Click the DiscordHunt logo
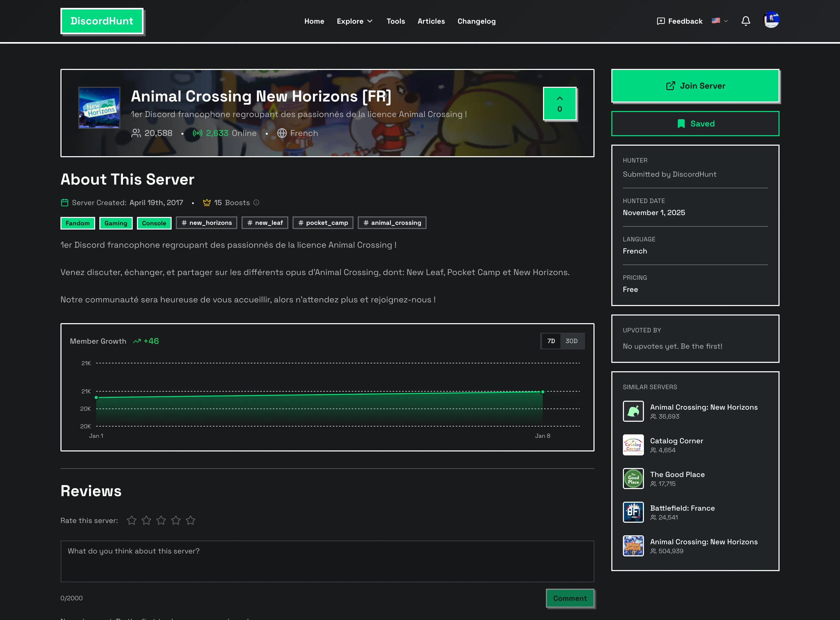The image size is (840, 620). point(102,21)
